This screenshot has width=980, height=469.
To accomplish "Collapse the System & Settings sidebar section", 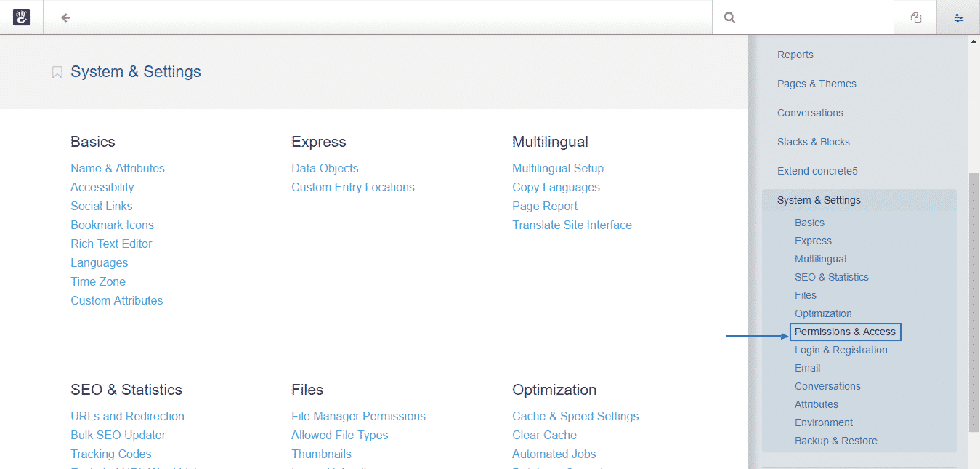I will point(819,200).
